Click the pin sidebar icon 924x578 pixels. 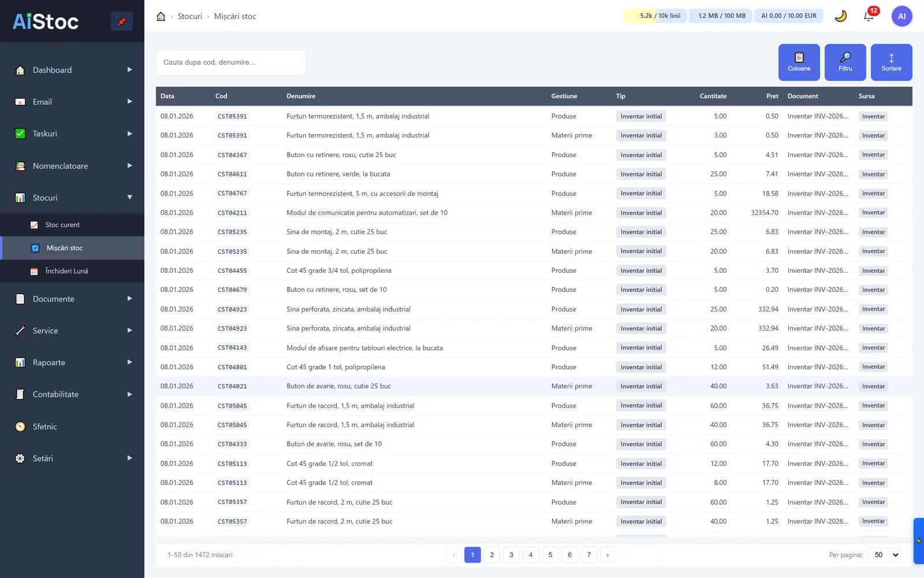122,21
